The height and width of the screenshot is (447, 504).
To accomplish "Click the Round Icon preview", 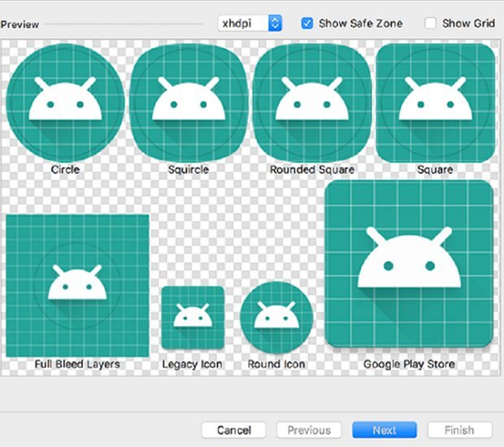I will tap(276, 318).
